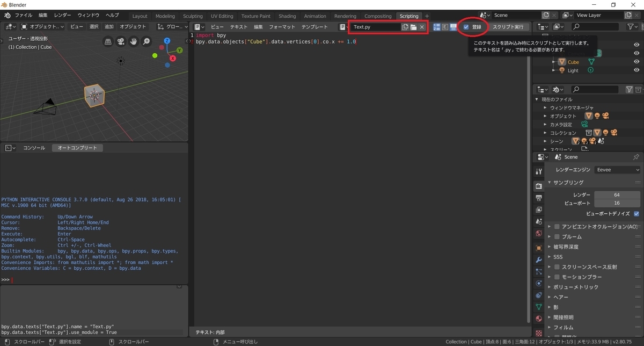The height and width of the screenshot is (346, 644).
Task: Toggle line numbers display in text editor
Action: [437, 27]
